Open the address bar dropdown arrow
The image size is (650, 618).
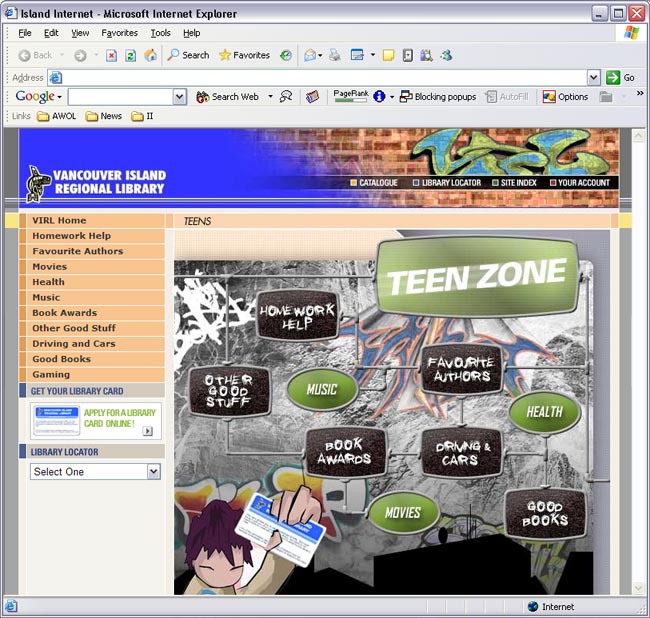593,77
